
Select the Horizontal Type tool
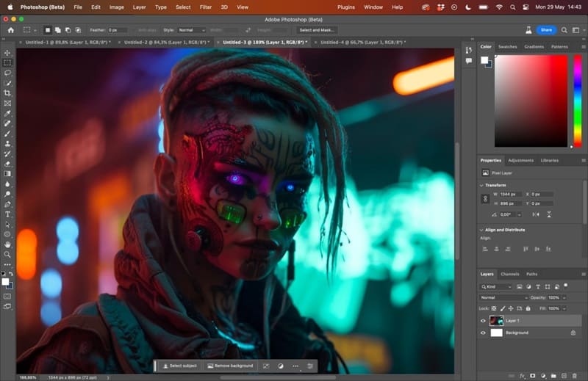(x=7, y=214)
